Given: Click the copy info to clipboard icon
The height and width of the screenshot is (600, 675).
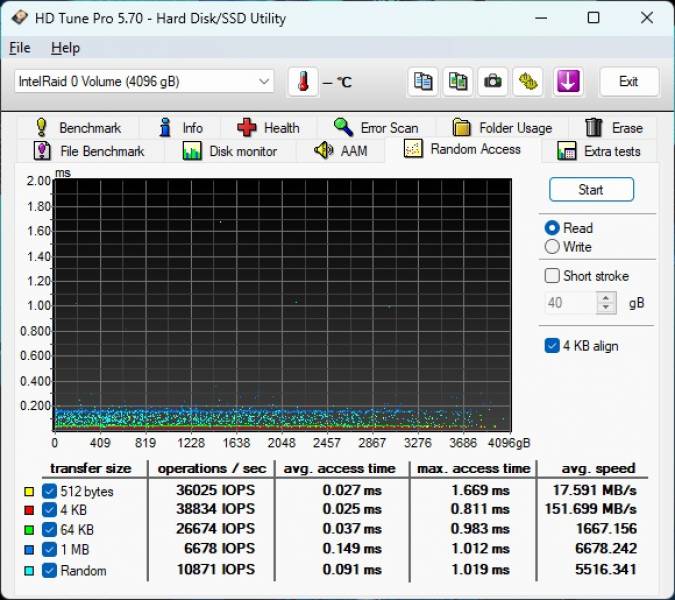Looking at the screenshot, I should point(423,81).
